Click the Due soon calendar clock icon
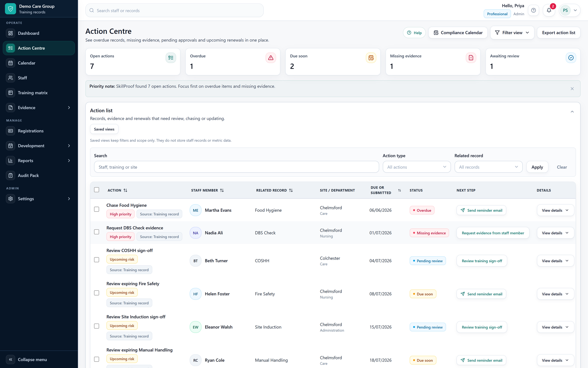The width and height of the screenshot is (588, 368). tap(371, 58)
